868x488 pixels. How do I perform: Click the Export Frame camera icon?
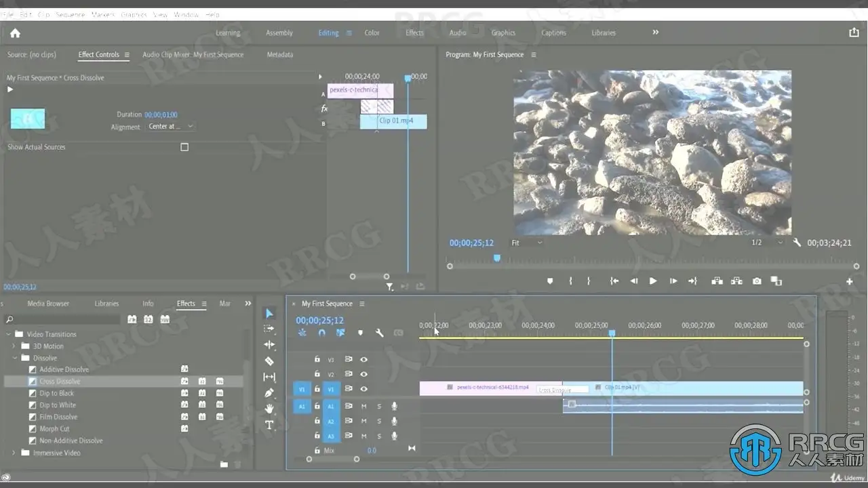(757, 281)
